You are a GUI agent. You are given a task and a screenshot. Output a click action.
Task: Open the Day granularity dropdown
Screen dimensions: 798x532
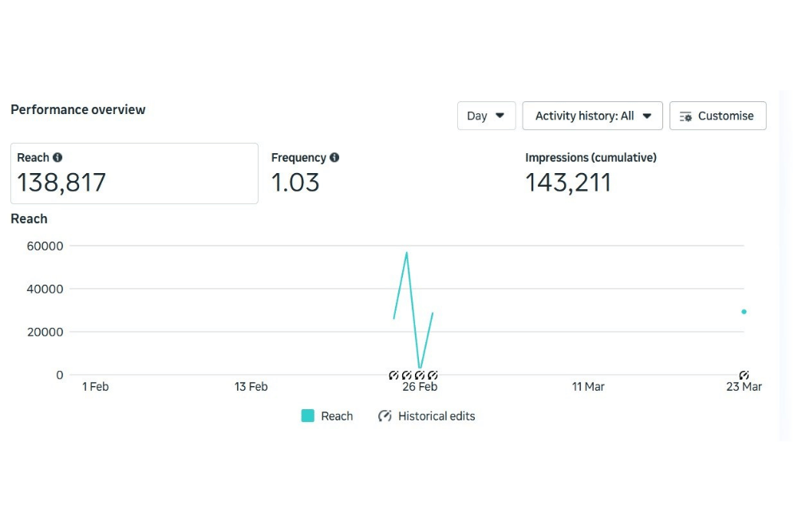[486, 116]
